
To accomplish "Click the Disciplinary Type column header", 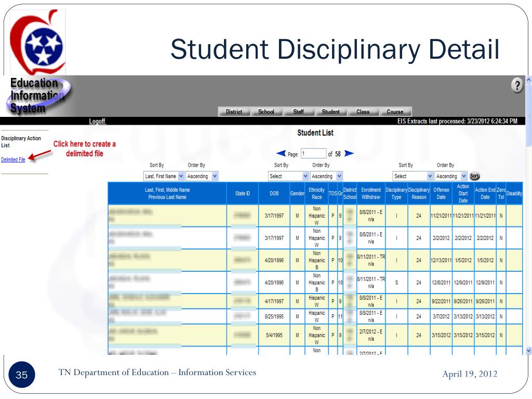I will click(396, 193).
